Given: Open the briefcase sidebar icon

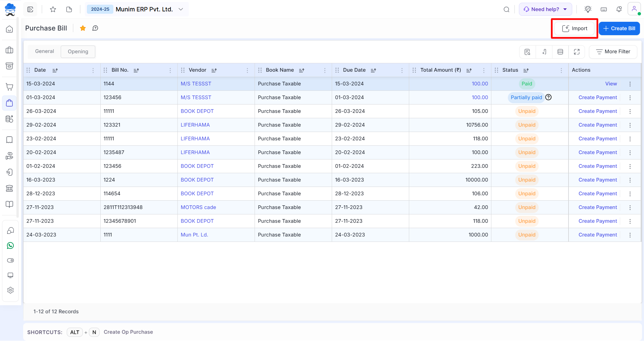Looking at the screenshot, I should pos(9,50).
